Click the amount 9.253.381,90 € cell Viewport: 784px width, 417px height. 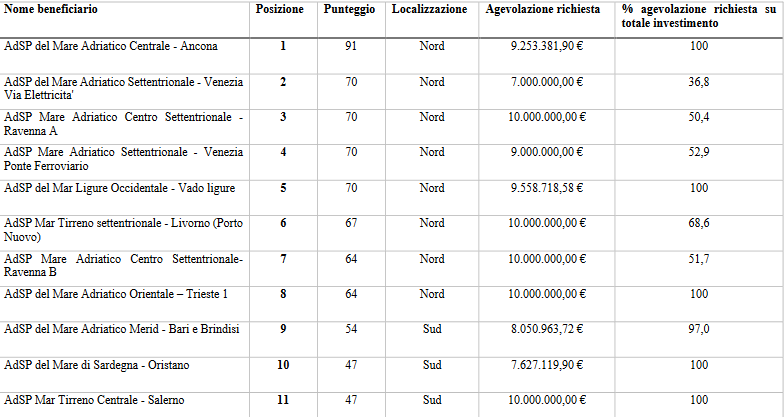click(x=546, y=46)
